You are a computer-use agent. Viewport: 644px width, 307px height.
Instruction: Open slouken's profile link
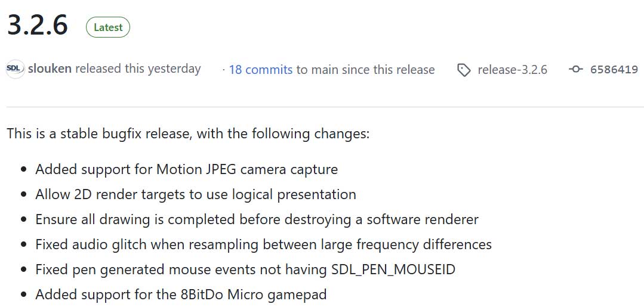click(x=50, y=69)
